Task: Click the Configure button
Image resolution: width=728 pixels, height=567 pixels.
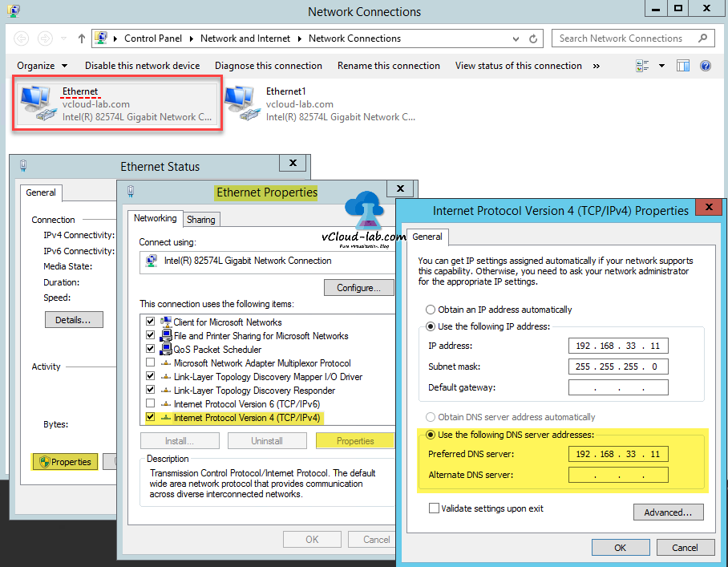Action: pyautogui.click(x=358, y=287)
